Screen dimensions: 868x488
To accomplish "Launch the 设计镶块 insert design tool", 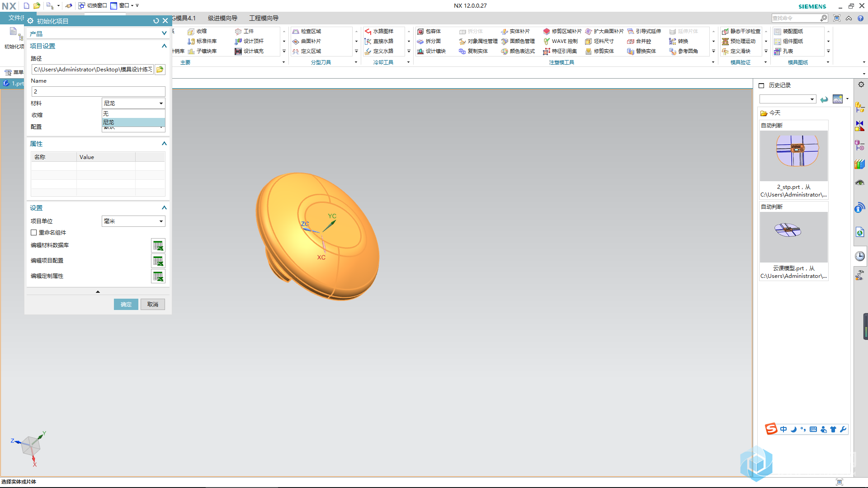I will click(x=431, y=51).
